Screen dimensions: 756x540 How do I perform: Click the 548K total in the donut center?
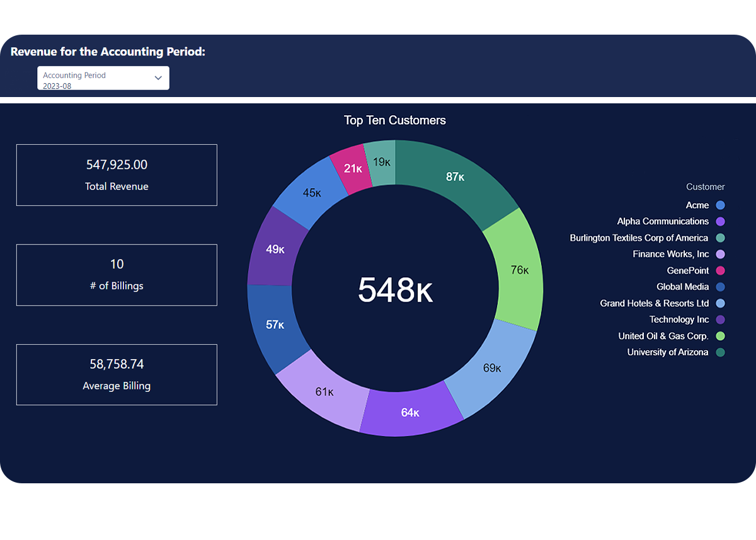[x=395, y=290]
